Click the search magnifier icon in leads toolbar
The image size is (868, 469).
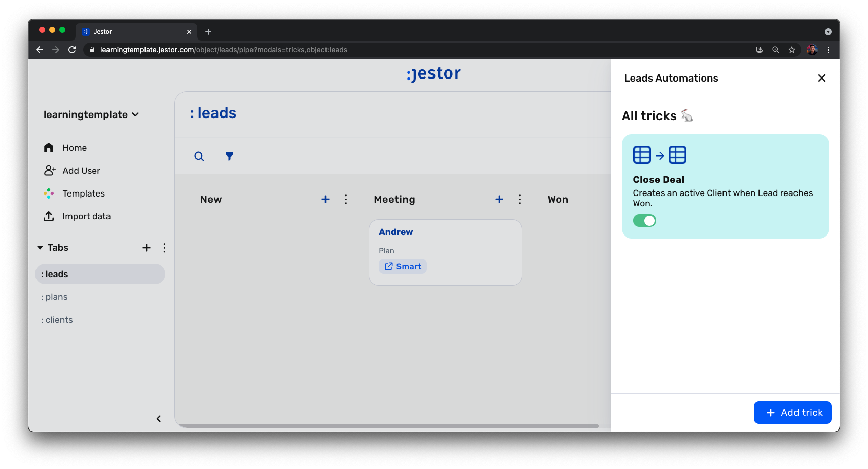(x=199, y=157)
